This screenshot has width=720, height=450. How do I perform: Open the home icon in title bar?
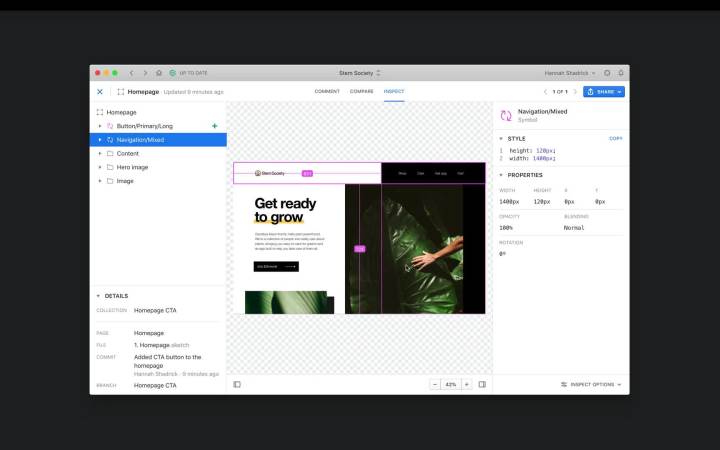[x=159, y=73]
